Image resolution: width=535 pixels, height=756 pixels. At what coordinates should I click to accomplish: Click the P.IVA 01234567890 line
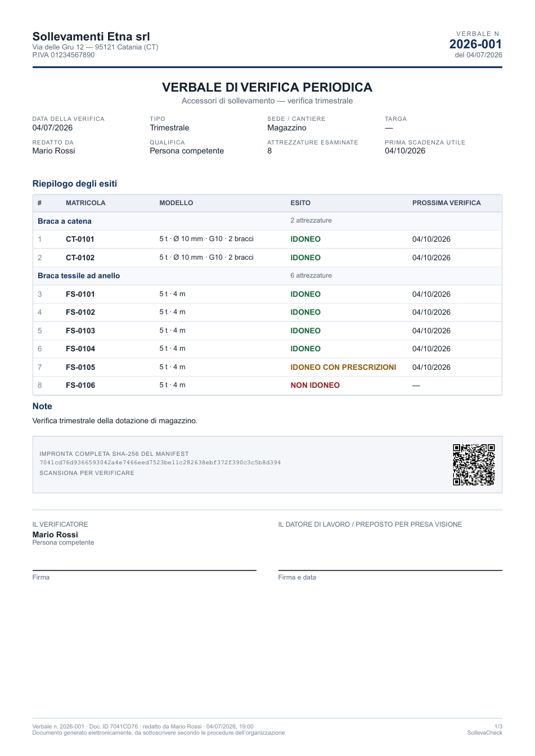point(64,55)
